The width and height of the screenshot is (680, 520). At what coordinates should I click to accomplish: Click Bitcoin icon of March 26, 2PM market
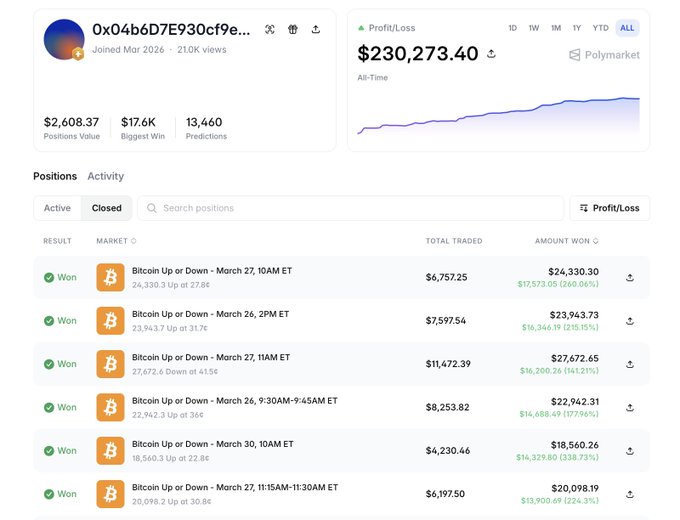(110, 321)
